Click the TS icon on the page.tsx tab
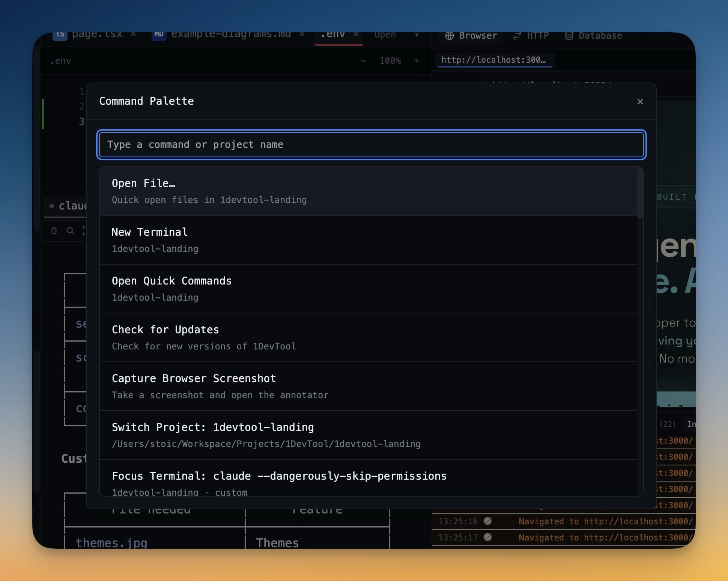 (60, 35)
